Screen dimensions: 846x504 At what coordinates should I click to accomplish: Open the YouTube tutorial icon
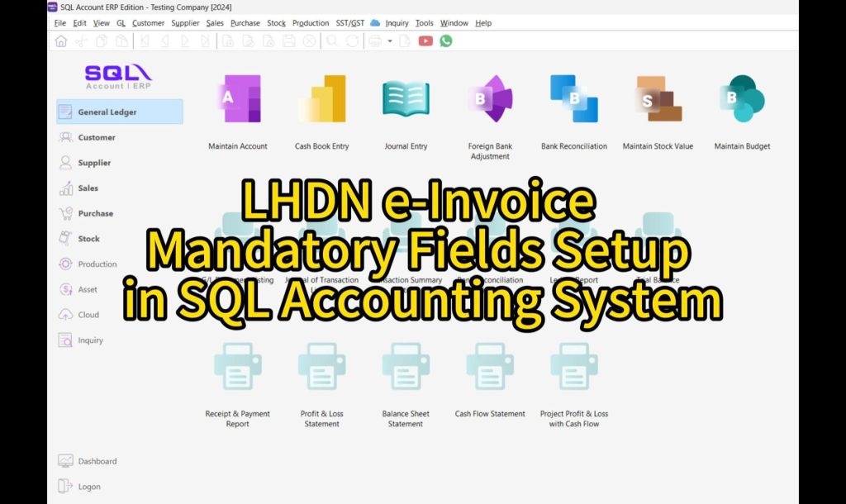tap(425, 41)
